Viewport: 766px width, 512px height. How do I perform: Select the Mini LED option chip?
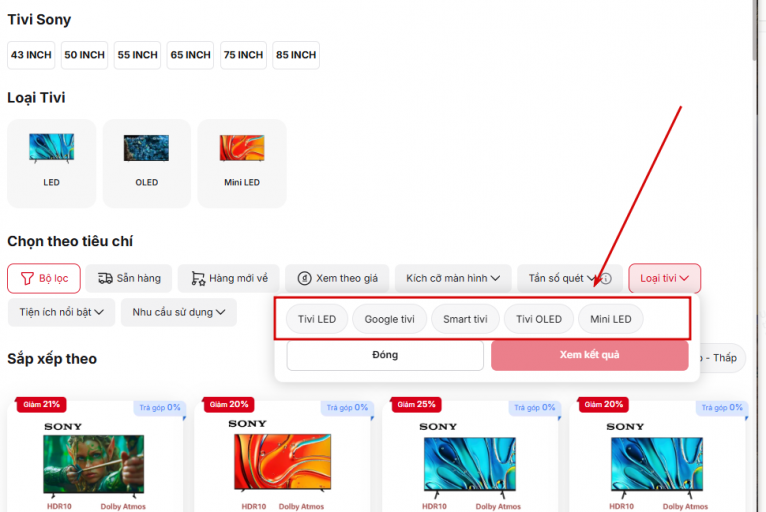tap(611, 319)
